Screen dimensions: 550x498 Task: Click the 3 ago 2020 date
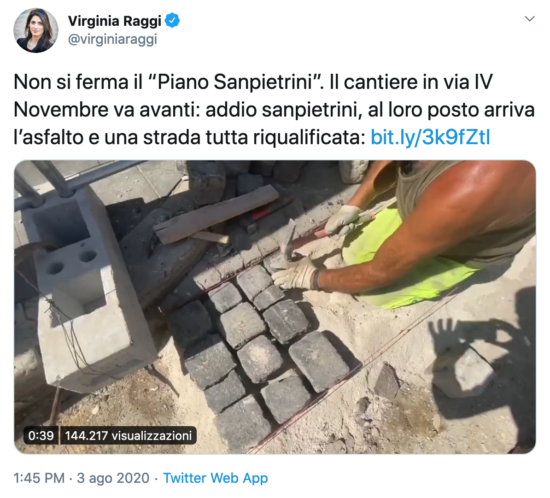113,478
